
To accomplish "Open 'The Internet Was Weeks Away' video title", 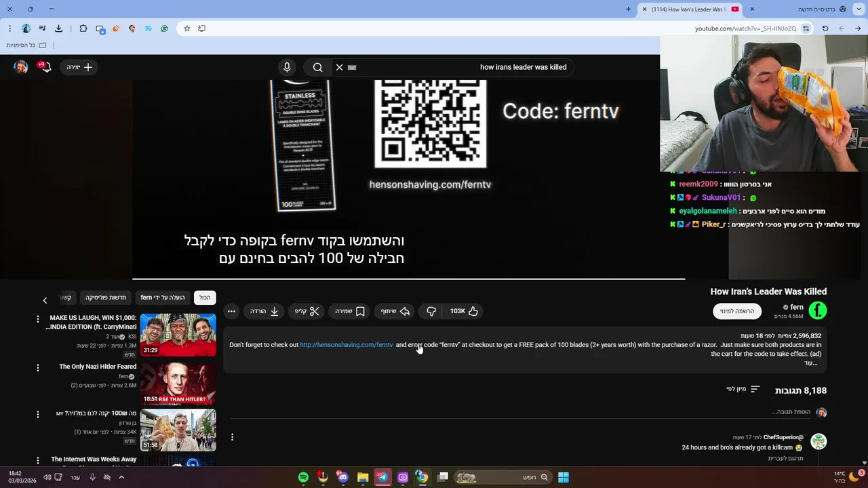I will tap(94, 460).
